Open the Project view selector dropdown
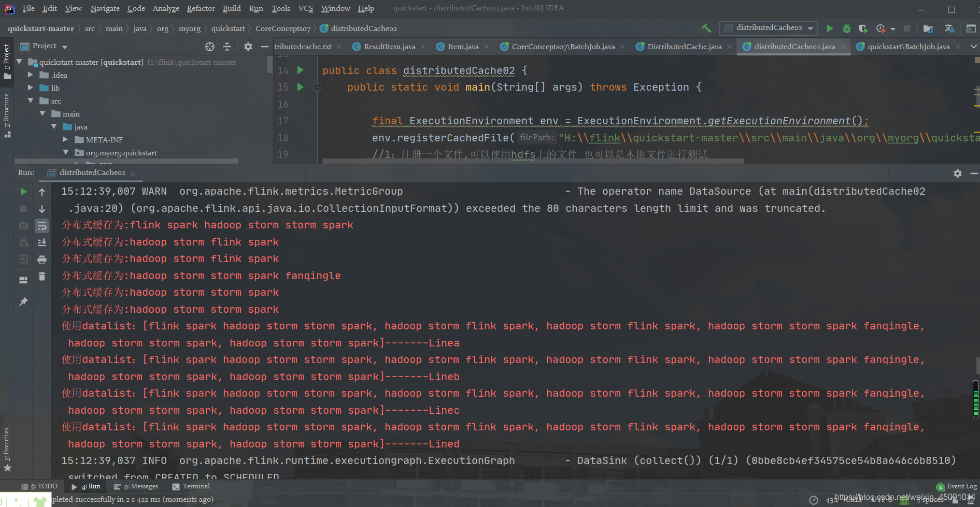The width and height of the screenshot is (980, 507). 65,47
